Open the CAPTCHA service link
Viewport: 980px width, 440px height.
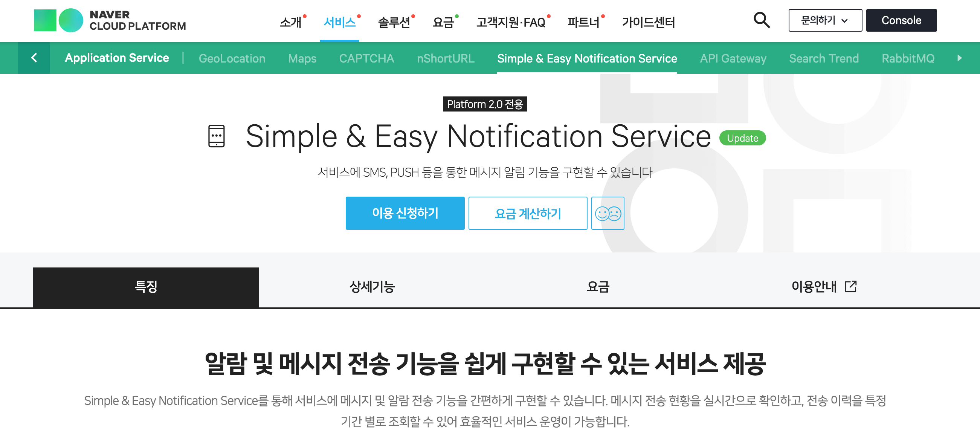(366, 58)
